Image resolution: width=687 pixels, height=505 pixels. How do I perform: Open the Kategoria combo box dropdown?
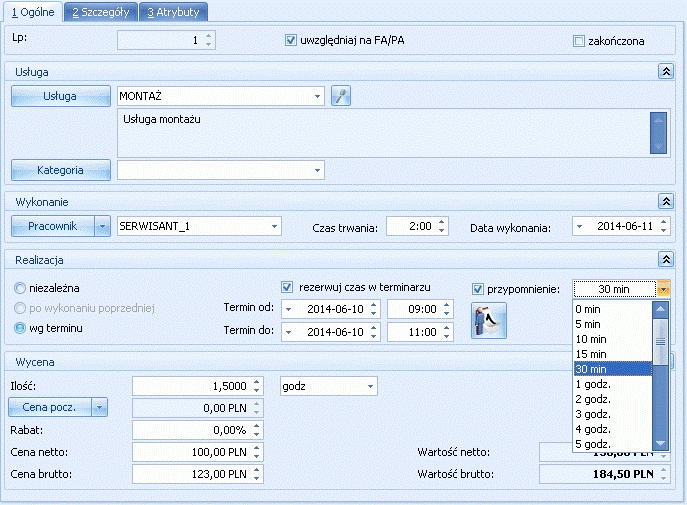point(317,170)
